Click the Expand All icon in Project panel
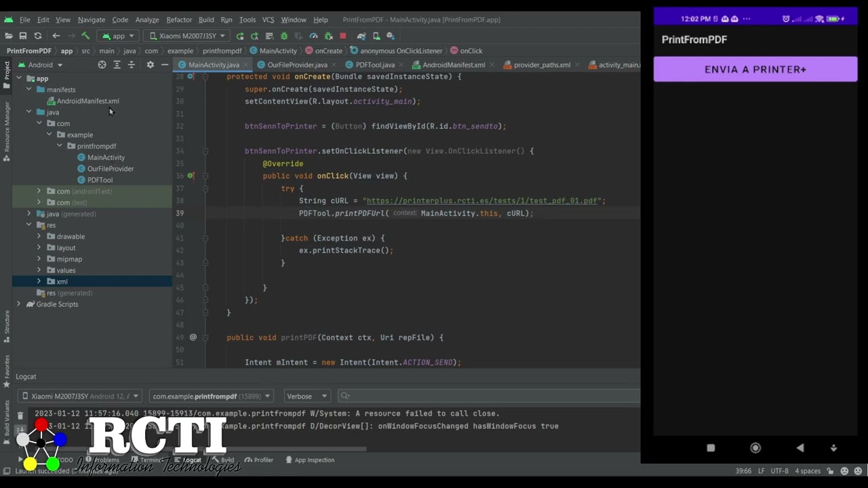 coord(117,65)
